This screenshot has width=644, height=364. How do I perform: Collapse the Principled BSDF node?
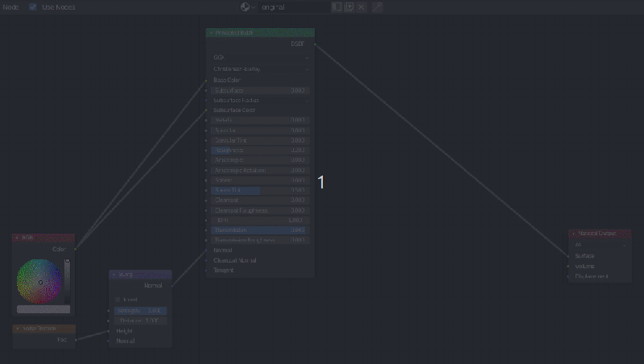pos(211,33)
